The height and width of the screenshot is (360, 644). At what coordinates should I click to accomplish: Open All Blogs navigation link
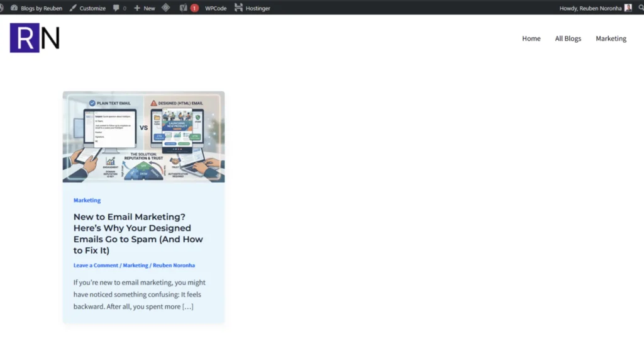pyautogui.click(x=568, y=38)
